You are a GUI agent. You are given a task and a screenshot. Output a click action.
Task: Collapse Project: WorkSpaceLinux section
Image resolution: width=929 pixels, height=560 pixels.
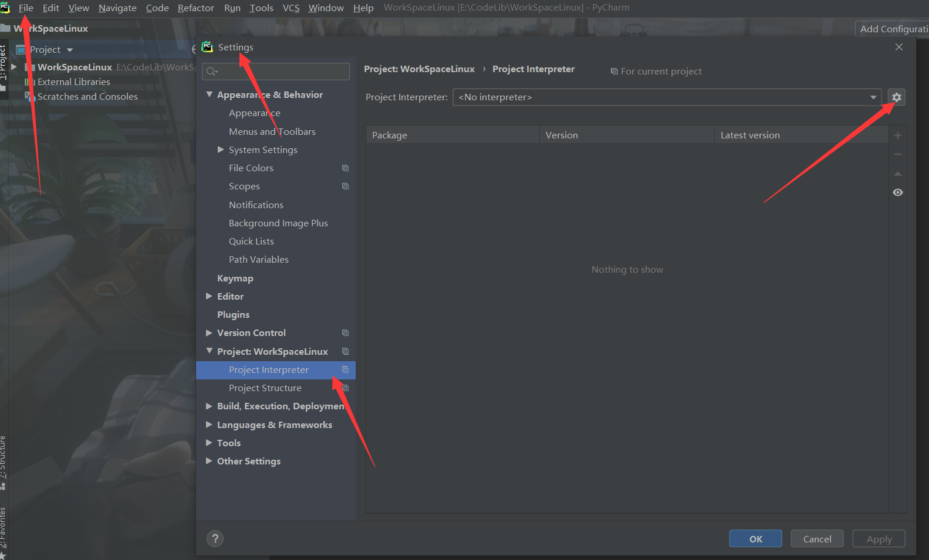210,351
